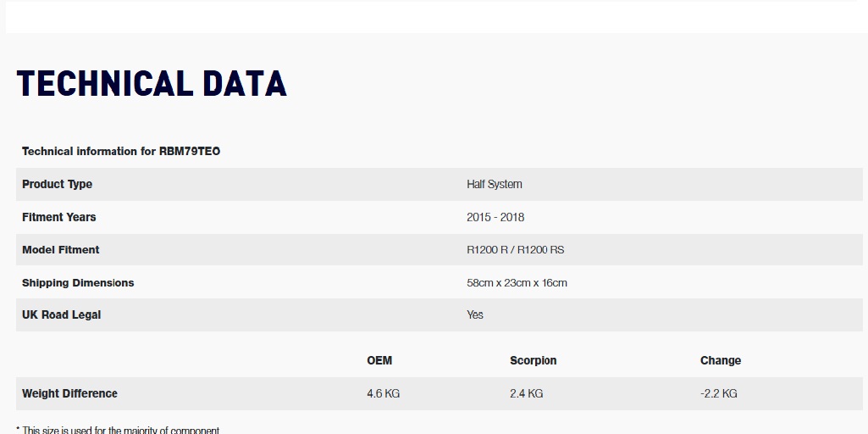Select the '2.4 KG' Scorpion weight
868x434 pixels.
pos(527,393)
